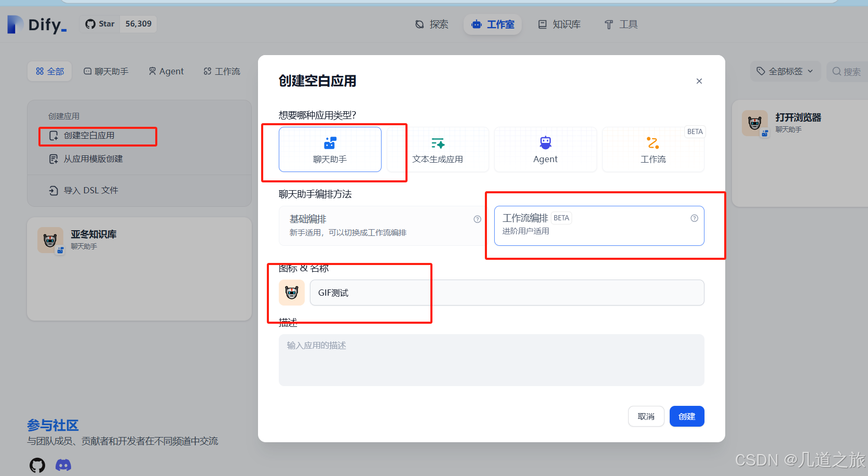Screen dimensions: 868x476
Task: Choose the Agent robot icon in the dialog
Action: (545, 141)
